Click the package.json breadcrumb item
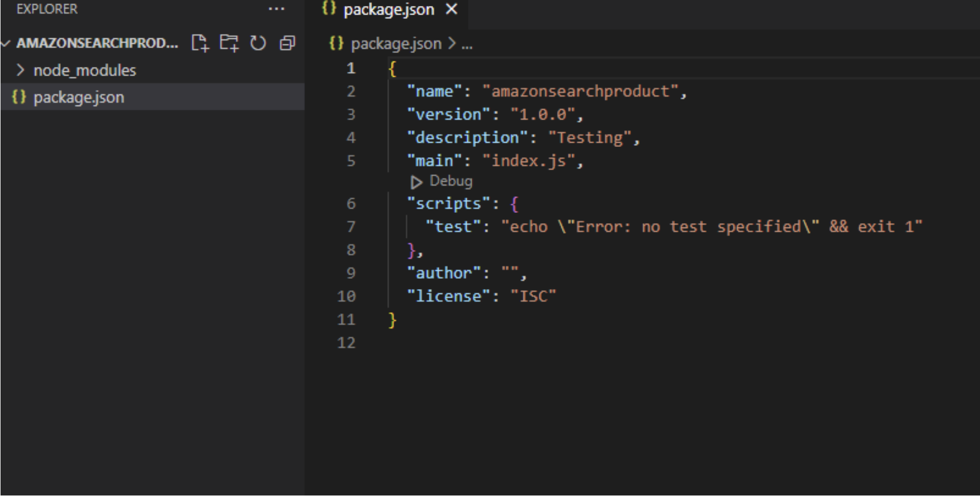Screen dimensions: 980x496 tap(396, 44)
